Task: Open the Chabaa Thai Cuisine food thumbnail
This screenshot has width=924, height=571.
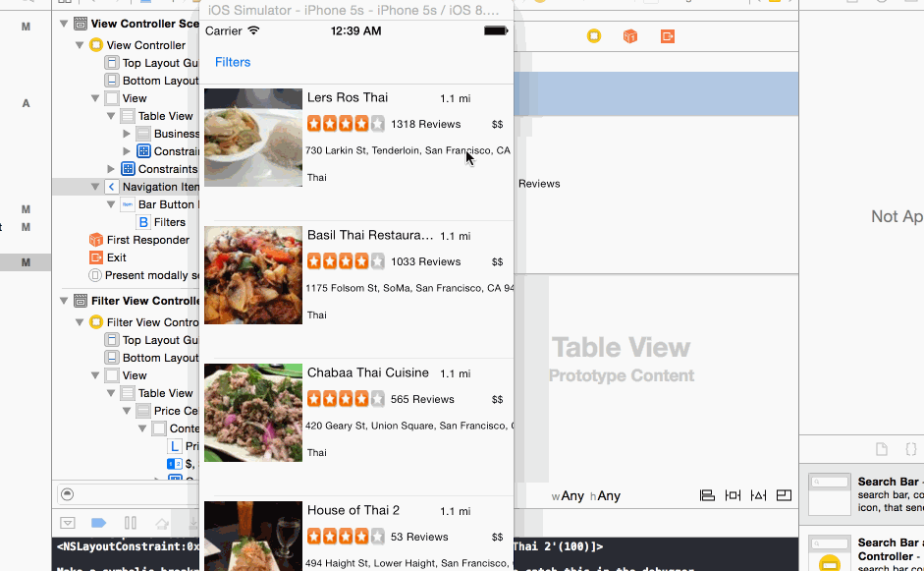Action: 252,413
